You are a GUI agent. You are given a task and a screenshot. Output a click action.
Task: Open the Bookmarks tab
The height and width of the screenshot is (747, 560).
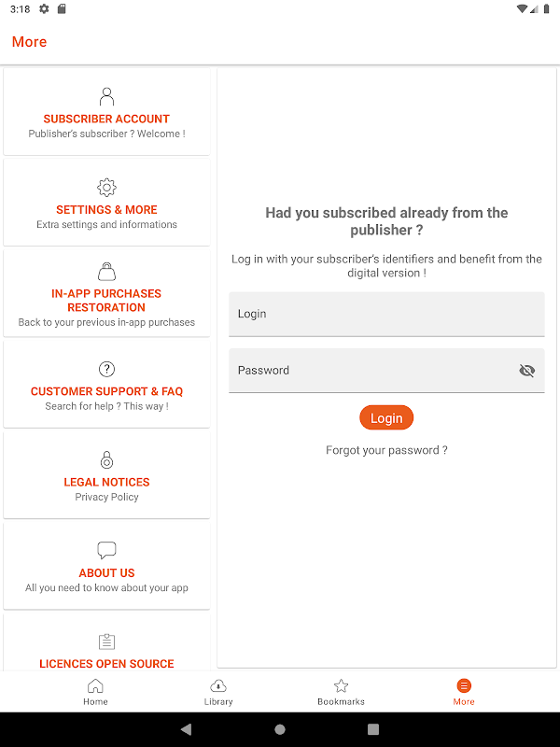click(x=341, y=692)
